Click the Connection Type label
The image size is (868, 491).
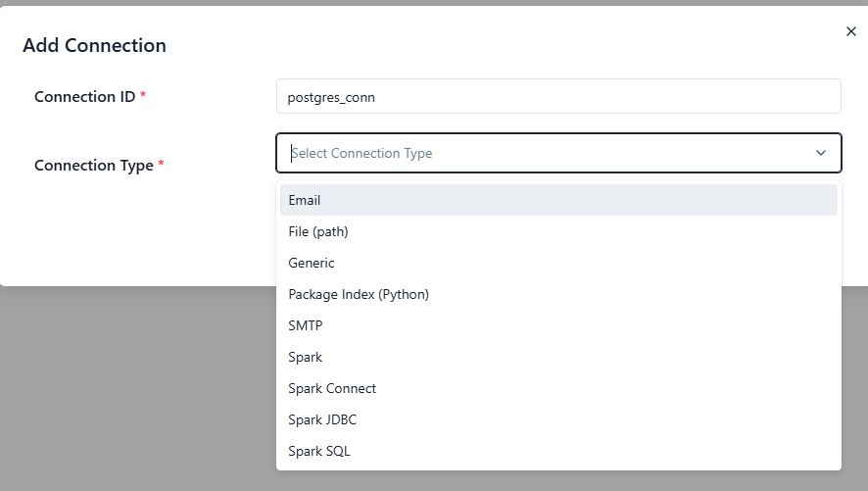coord(93,166)
